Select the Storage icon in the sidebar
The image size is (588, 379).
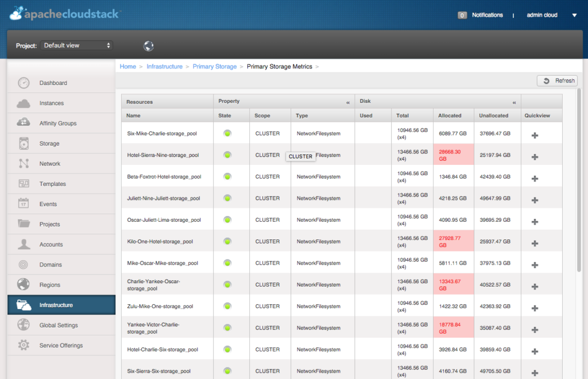23,143
